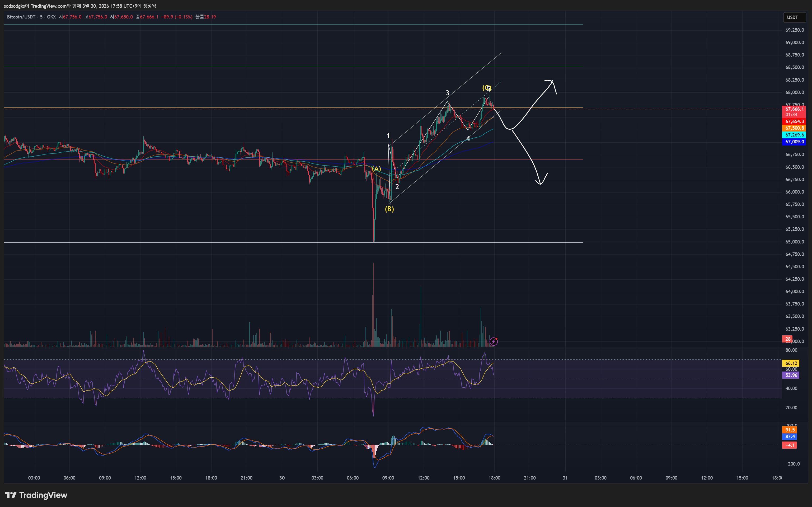Click the −200.0 MACD scale label
The width and height of the screenshot is (812, 507).
pos(792,464)
